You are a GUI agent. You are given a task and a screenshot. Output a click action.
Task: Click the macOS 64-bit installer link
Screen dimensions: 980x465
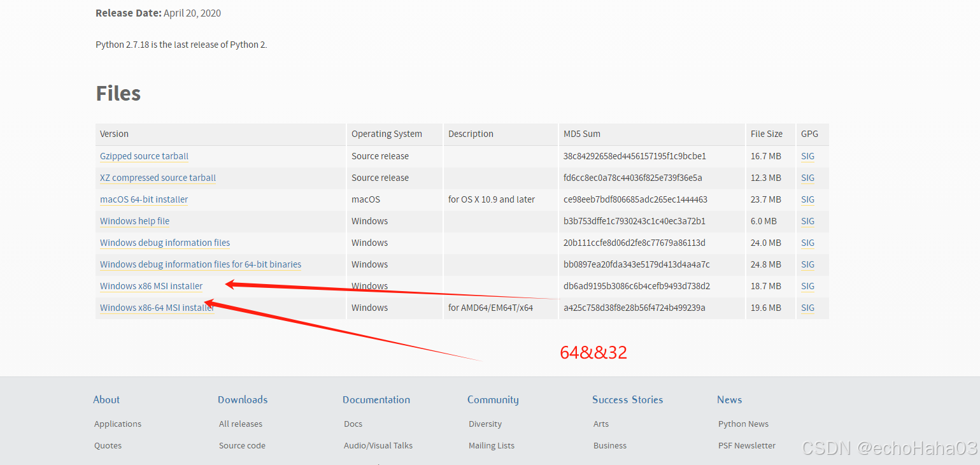(144, 199)
